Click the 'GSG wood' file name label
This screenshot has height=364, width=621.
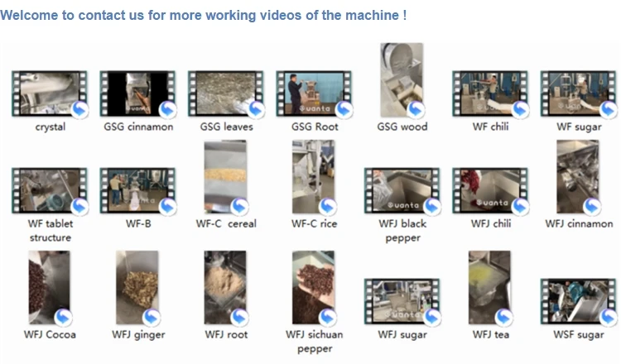tap(402, 127)
